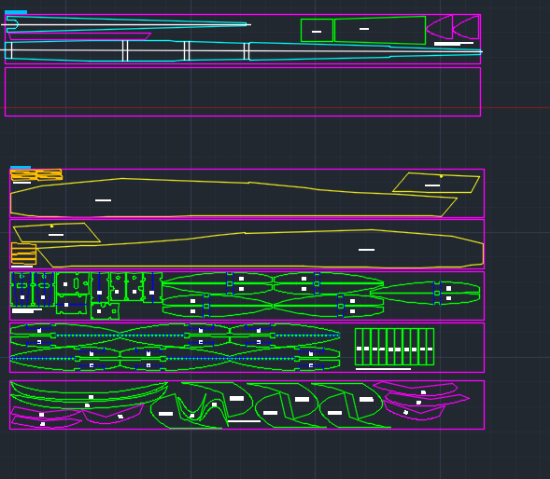The width and height of the screenshot is (550, 479).
Task: Select the white scale bar below the green strips
Action: pyautogui.click(x=383, y=369)
